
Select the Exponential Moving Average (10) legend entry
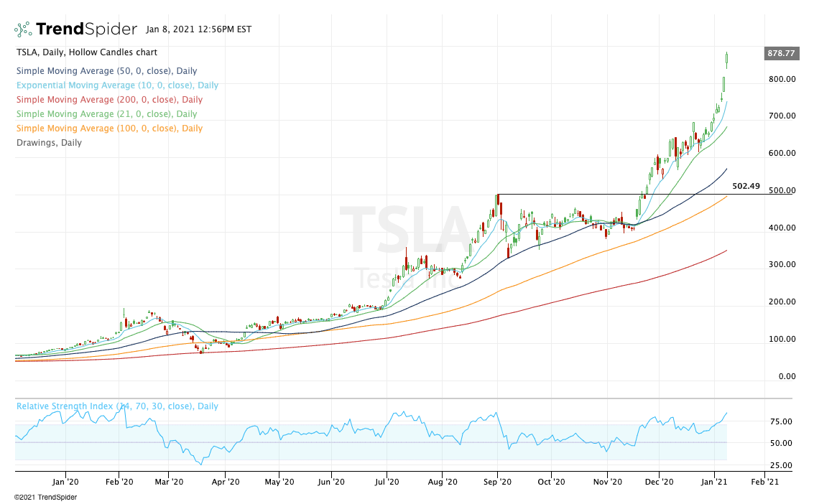tap(117, 85)
